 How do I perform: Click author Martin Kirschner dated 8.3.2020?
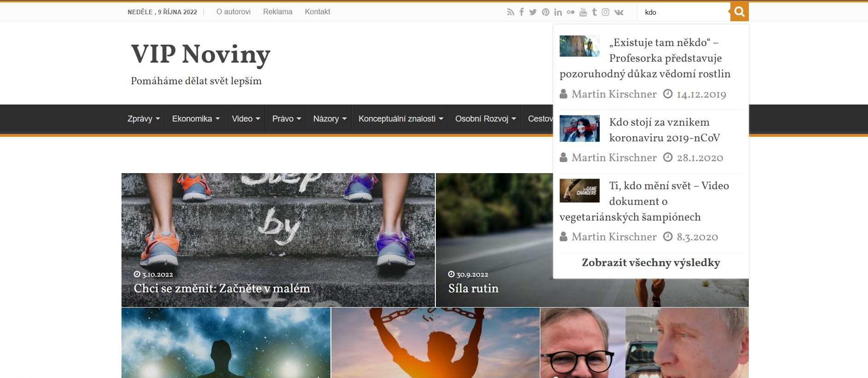pyautogui.click(x=614, y=237)
